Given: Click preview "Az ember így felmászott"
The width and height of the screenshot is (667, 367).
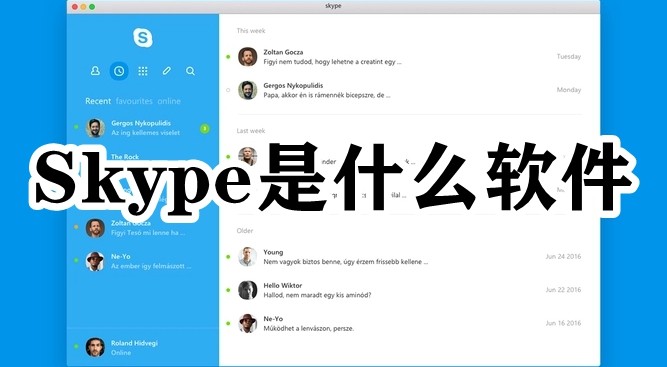Looking at the screenshot, I should (x=151, y=266).
